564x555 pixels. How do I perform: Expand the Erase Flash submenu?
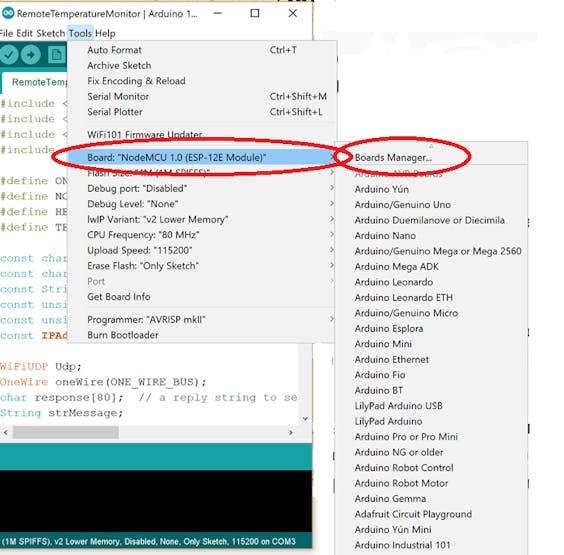(202, 266)
